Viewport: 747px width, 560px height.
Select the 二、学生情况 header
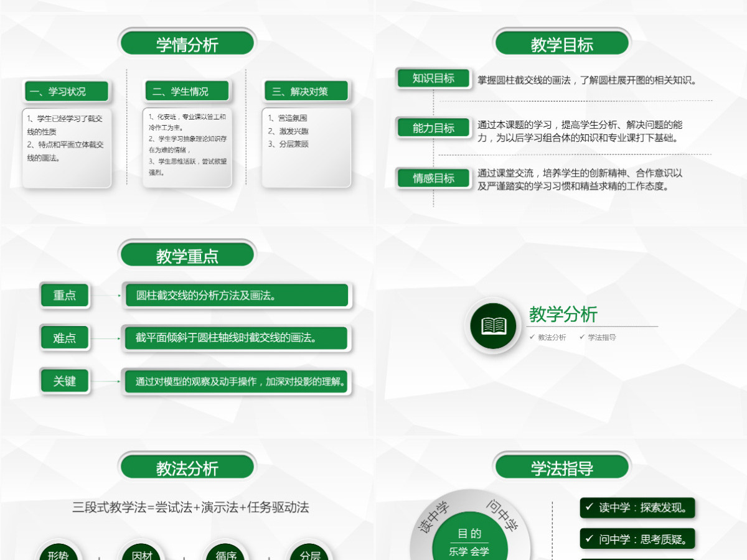coord(188,91)
